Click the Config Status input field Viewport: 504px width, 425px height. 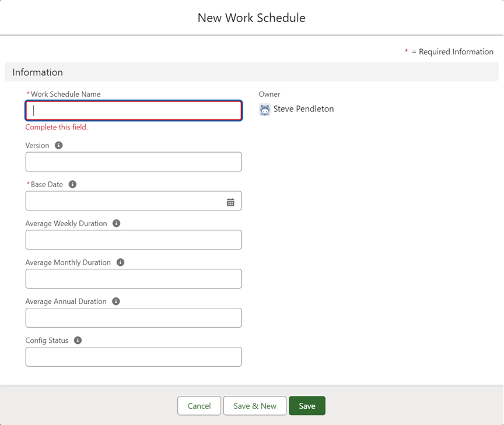[x=134, y=357]
